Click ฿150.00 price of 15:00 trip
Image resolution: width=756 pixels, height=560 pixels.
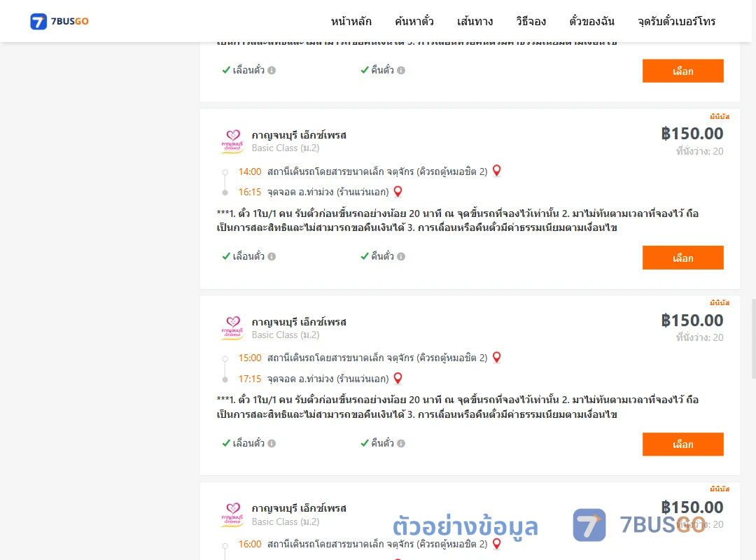coord(692,321)
